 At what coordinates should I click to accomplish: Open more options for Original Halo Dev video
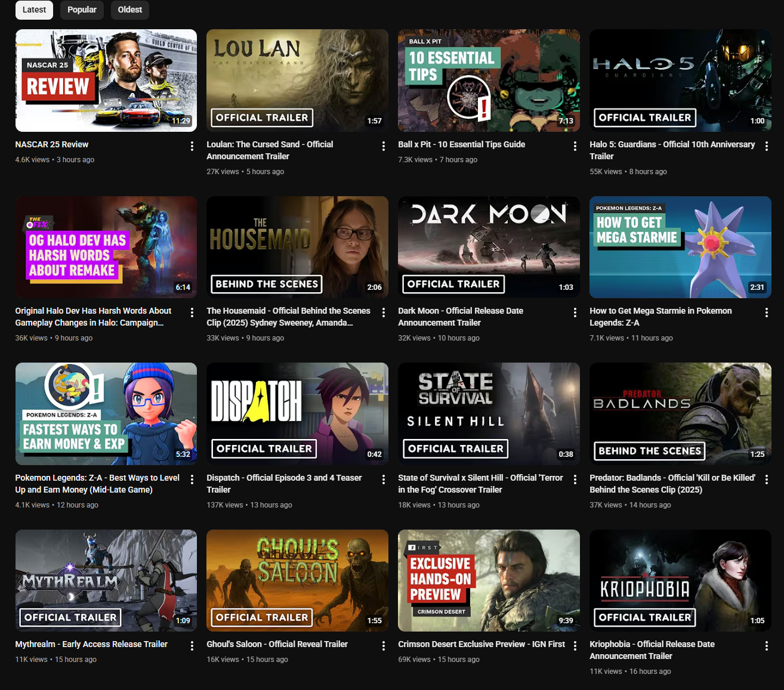(x=192, y=312)
